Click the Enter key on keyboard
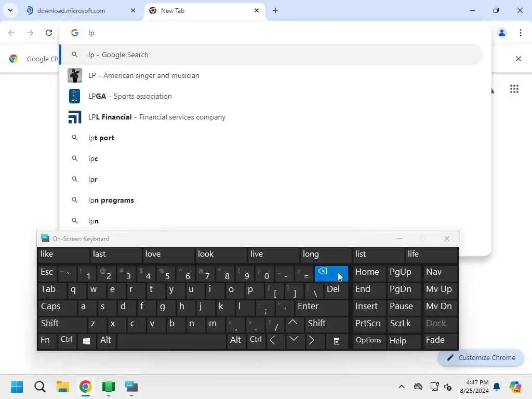Screen dimensions: 532x399 (321, 307)
